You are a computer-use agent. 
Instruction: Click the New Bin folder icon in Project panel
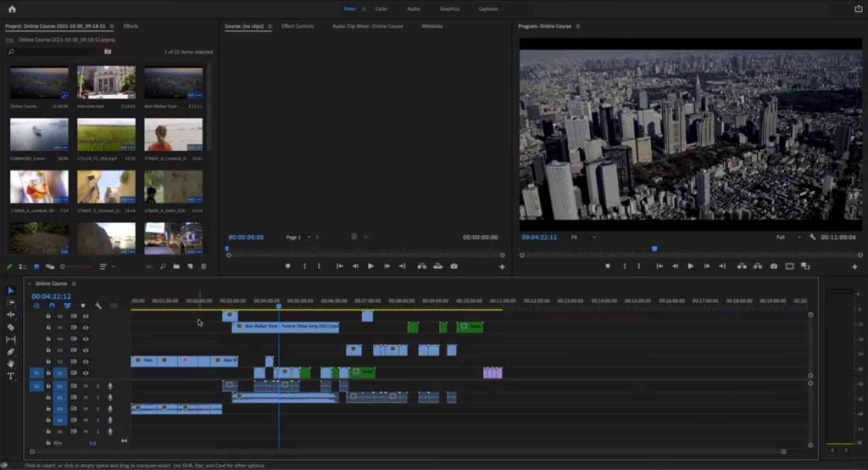point(176,266)
